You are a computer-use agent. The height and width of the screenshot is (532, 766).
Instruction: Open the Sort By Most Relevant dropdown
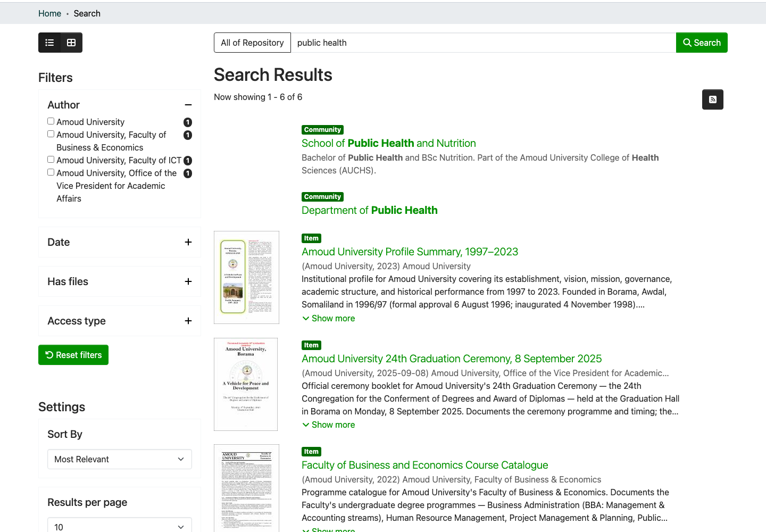[x=120, y=459]
